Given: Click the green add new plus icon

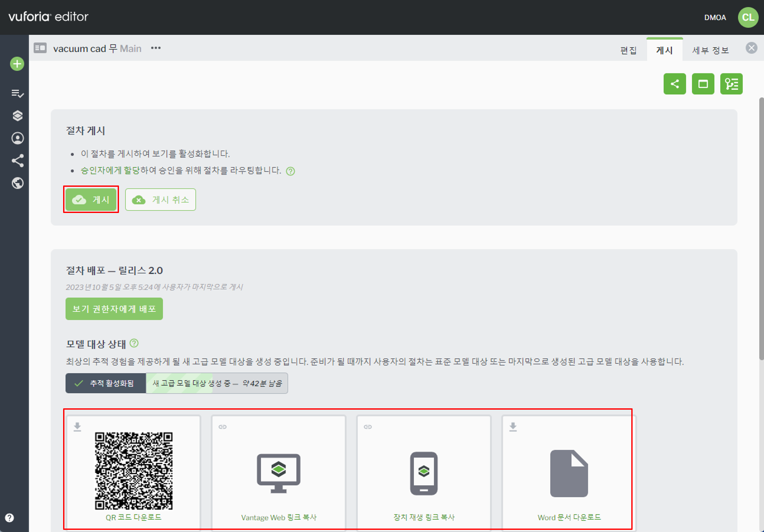Looking at the screenshot, I should coord(17,64).
